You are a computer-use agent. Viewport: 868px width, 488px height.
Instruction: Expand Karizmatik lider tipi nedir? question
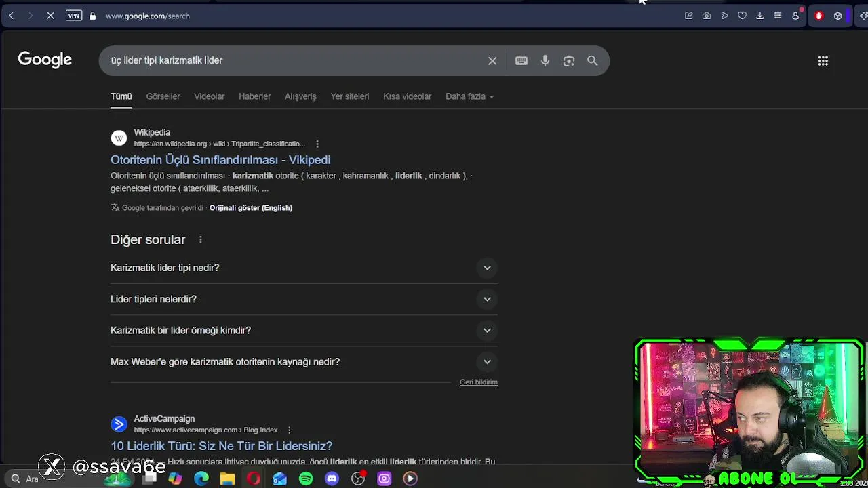pyautogui.click(x=304, y=268)
